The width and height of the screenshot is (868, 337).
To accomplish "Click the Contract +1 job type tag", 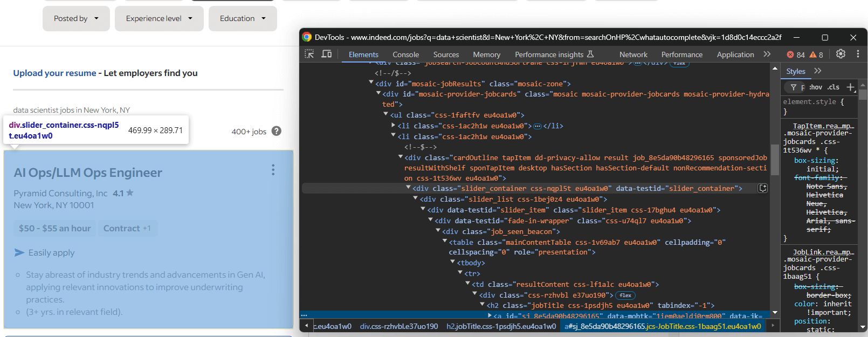I will coord(127,228).
